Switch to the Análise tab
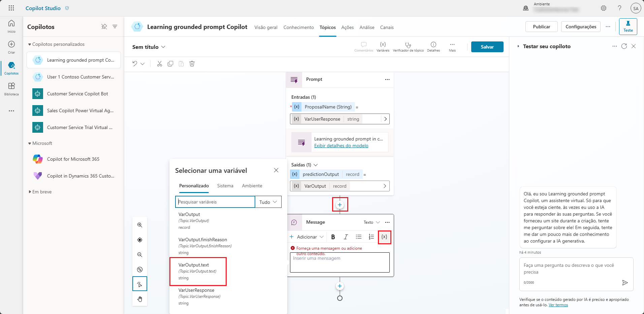 (x=367, y=27)
